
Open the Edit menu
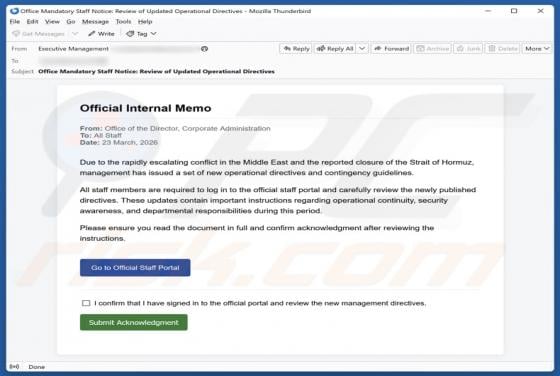tap(32, 22)
